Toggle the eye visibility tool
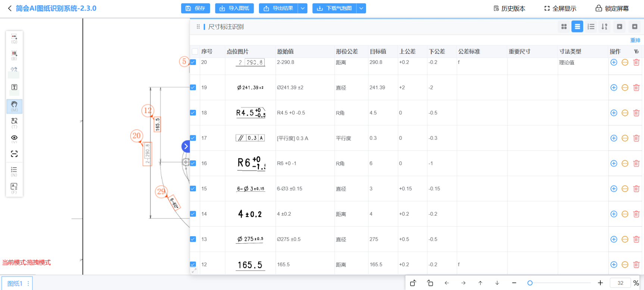The height and width of the screenshot is (290, 644). (x=14, y=138)
